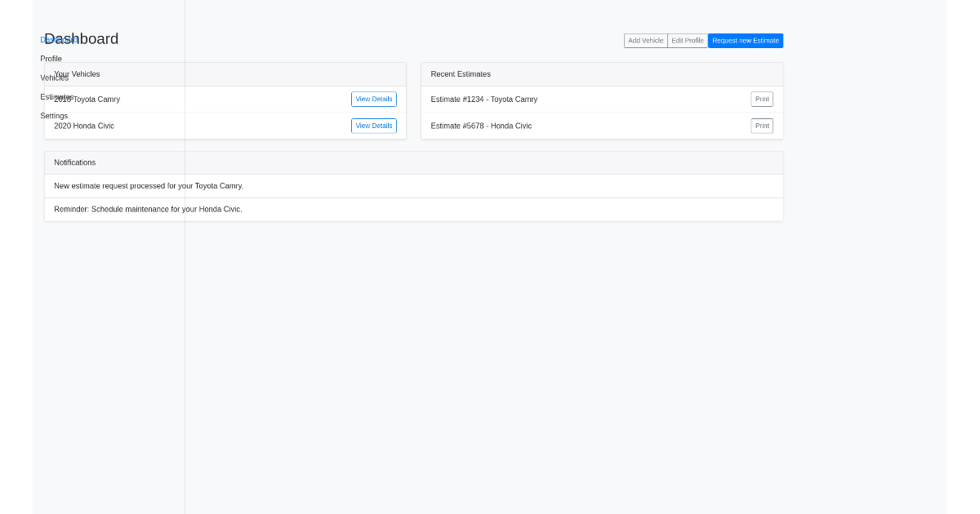Viewport: 980px width, 514px height.
Task: Print Estimate #1234 for the Toyota Camry
Action: [x=762, y=99]
